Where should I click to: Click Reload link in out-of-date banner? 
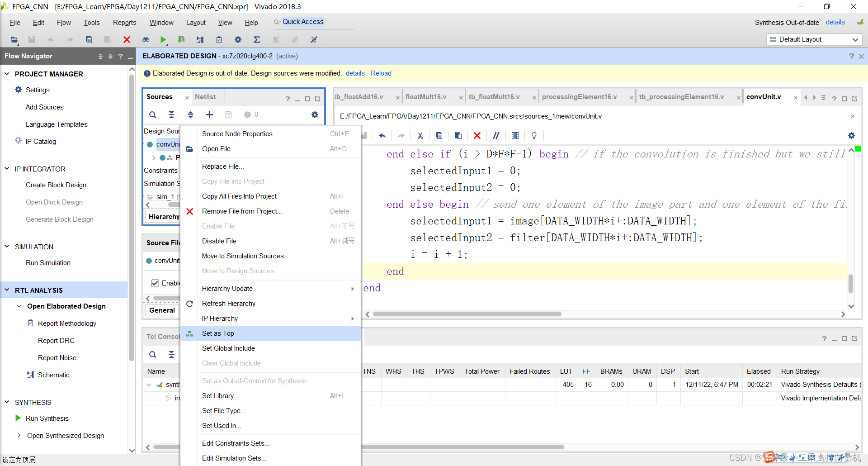coord(381,73)
